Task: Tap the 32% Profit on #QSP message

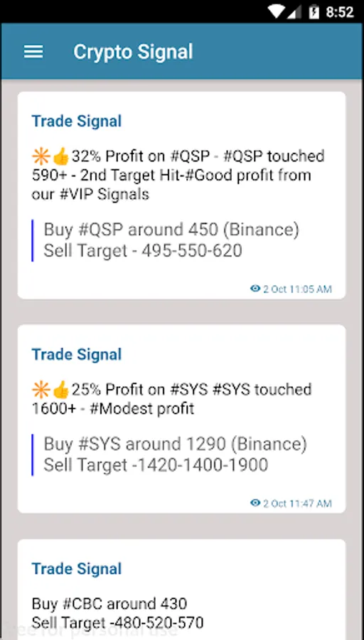Action: (178, 175)
